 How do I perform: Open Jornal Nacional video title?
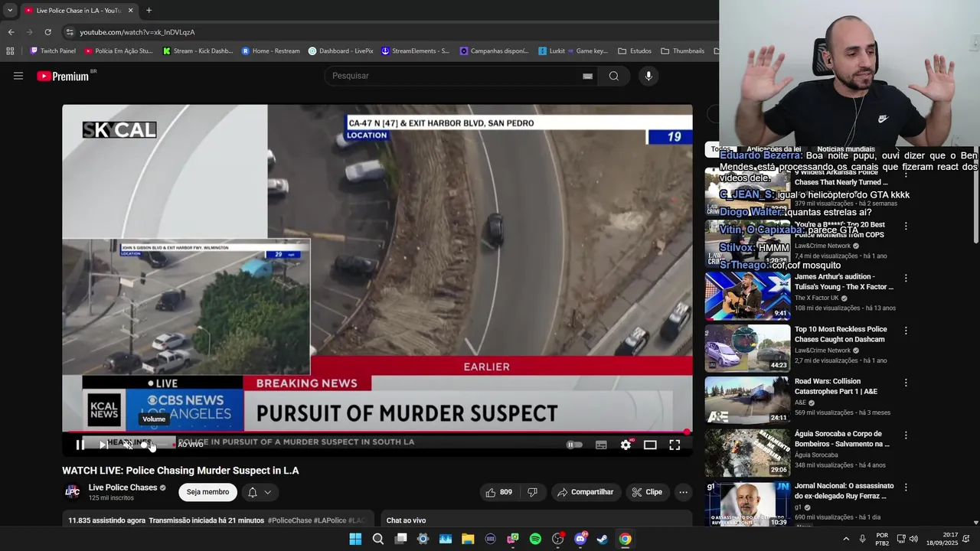(x=844, y=491)
